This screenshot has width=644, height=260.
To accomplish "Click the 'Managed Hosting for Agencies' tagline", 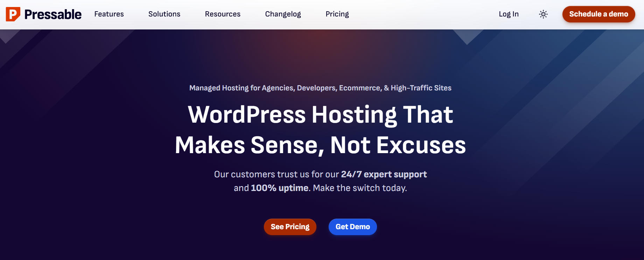I will (320, 88).
